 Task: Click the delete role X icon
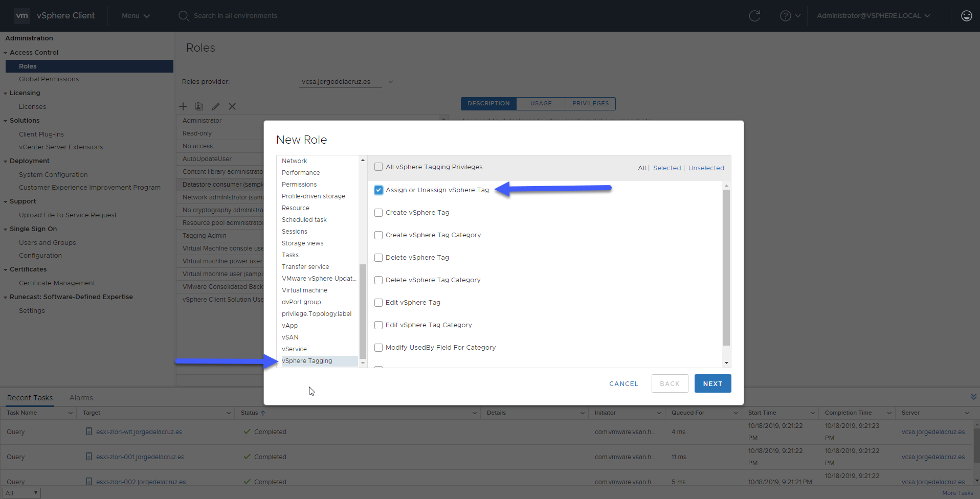click(232, 106)
